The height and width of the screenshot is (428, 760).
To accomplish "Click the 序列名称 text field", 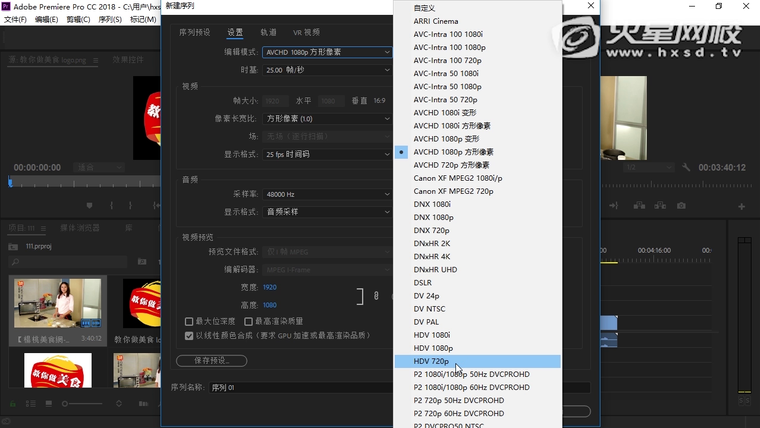I will click(300, 387).
